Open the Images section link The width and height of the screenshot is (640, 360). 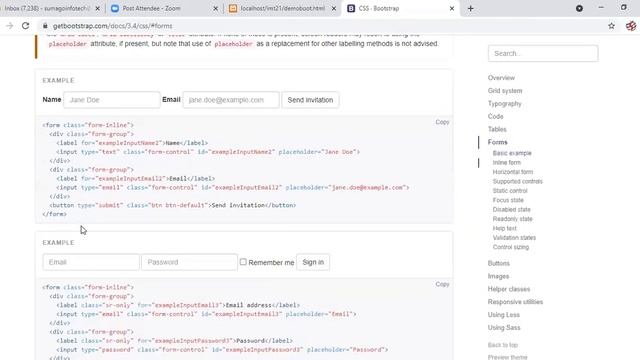pyautogui.click(x=498, y=276)
